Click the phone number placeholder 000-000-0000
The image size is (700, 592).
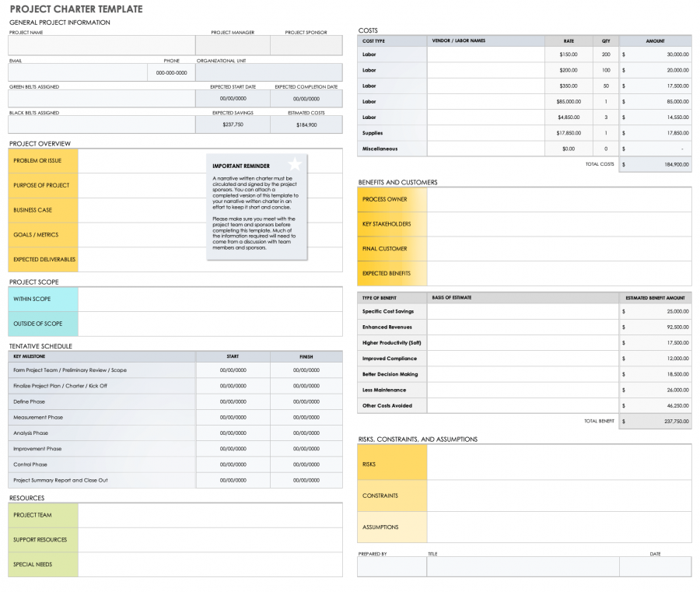coord(170,72)
